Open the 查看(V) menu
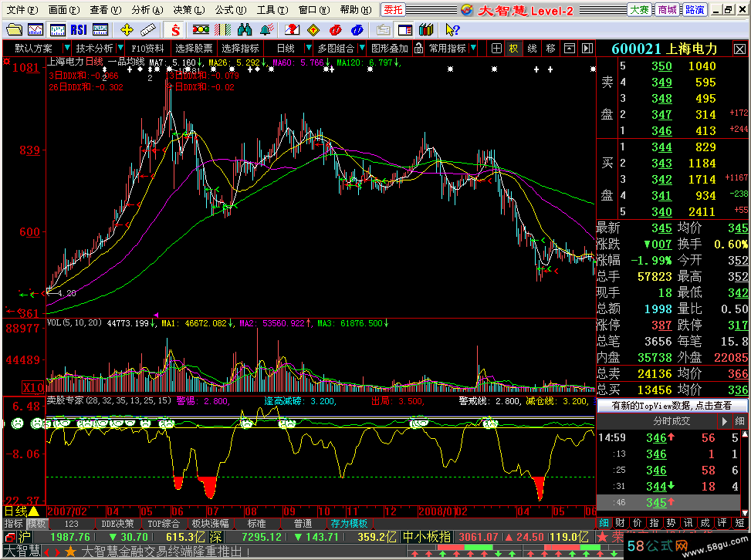This screenshot has width=751, height=560. click(106, 10)
